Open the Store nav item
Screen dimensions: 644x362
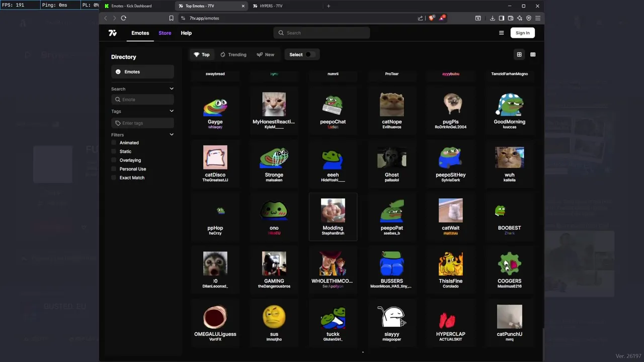165,33
